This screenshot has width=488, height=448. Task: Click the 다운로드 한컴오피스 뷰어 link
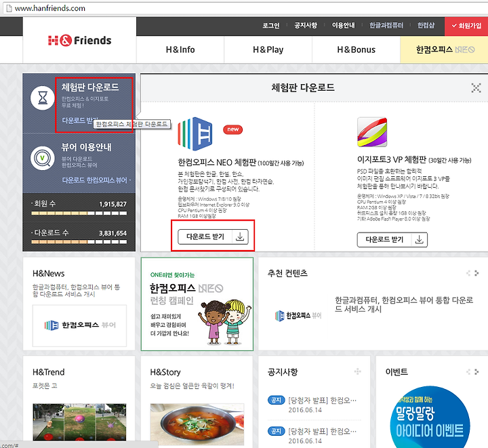[x=95, y=180]
